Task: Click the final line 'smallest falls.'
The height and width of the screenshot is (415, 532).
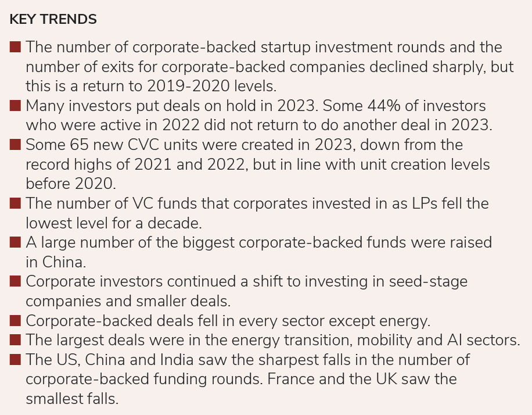Action: pyautogui.click(x=72, y=399)
